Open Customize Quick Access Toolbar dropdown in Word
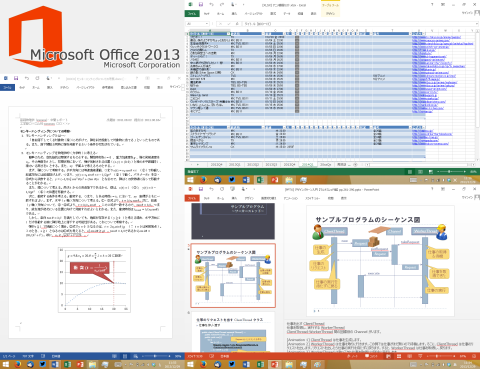This screenshot has height=369, width=480. (x=59, y=78)
